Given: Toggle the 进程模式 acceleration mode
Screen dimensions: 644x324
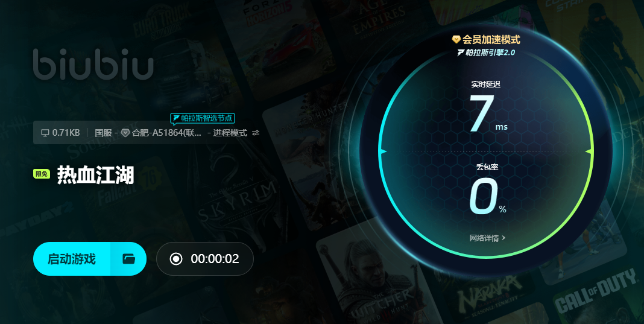Looking at the screenshot, I should click(230, 133).
